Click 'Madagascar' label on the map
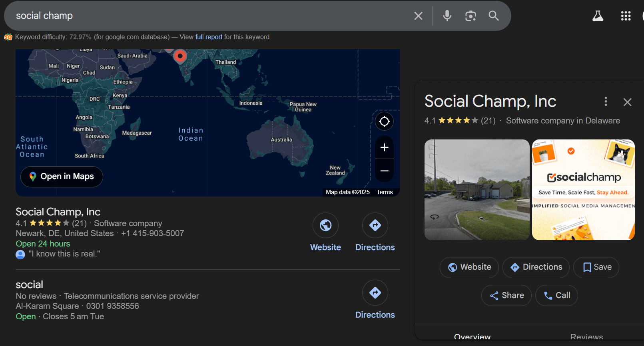 tap(137, 133)
